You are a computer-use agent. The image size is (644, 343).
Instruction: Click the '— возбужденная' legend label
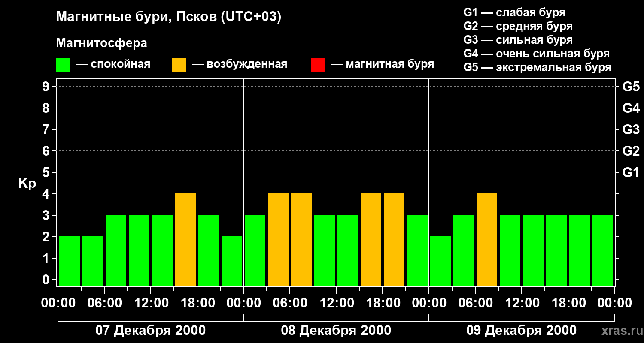[x=240, y=64]
